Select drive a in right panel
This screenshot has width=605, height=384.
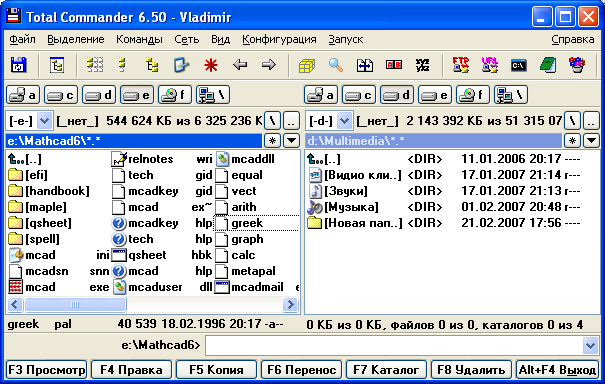(x=321, y=95)
